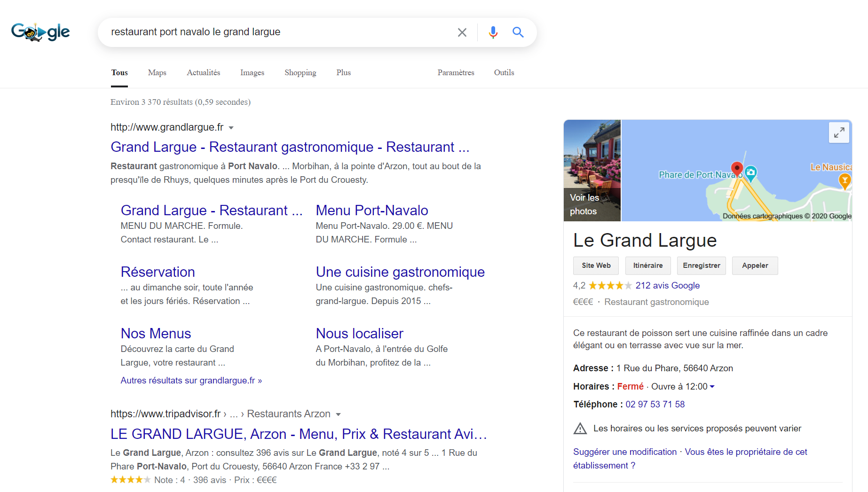
Task: Click the 'Environ 3 370 résultats' stats text
Action: coord(181,102)
